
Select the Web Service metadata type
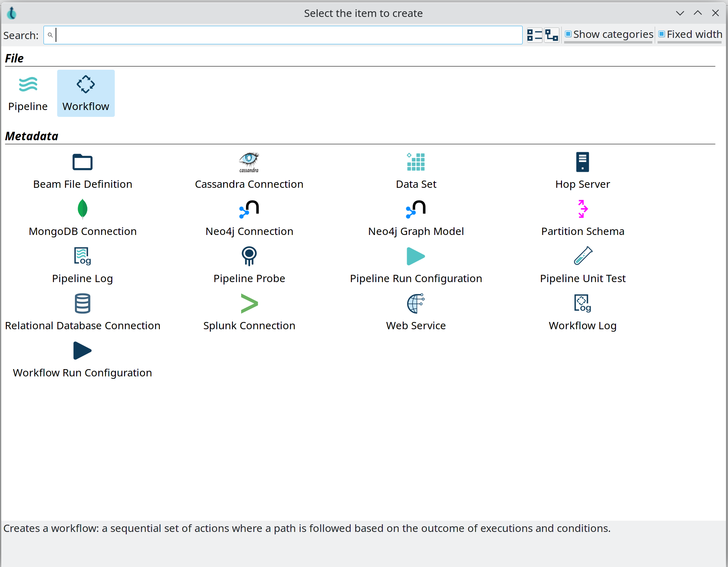[x=416, y=312]
